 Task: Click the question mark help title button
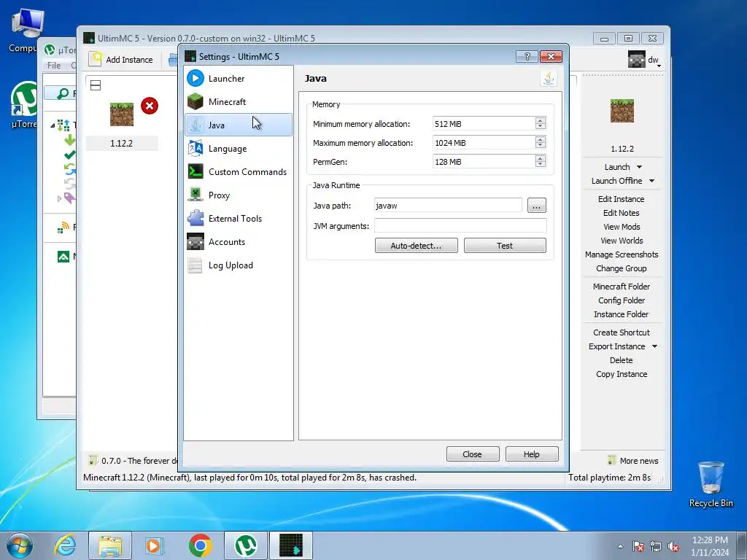click(527, 57)
